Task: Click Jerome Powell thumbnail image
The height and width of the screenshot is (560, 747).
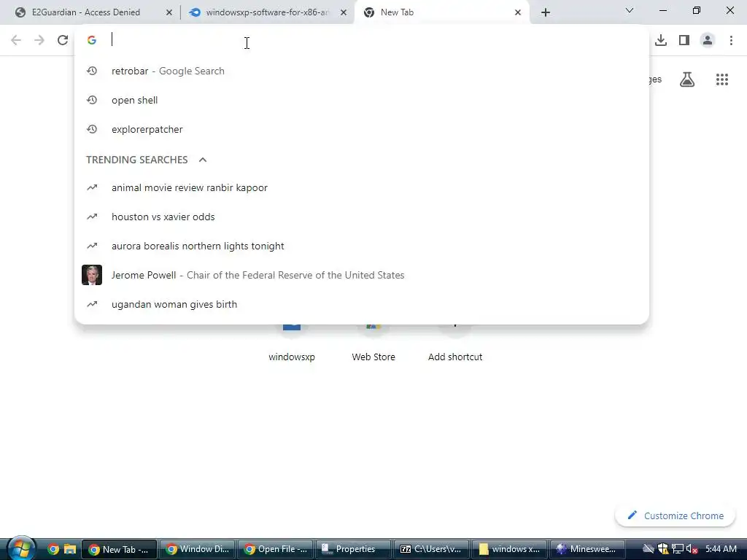Action: pos(92,275)
